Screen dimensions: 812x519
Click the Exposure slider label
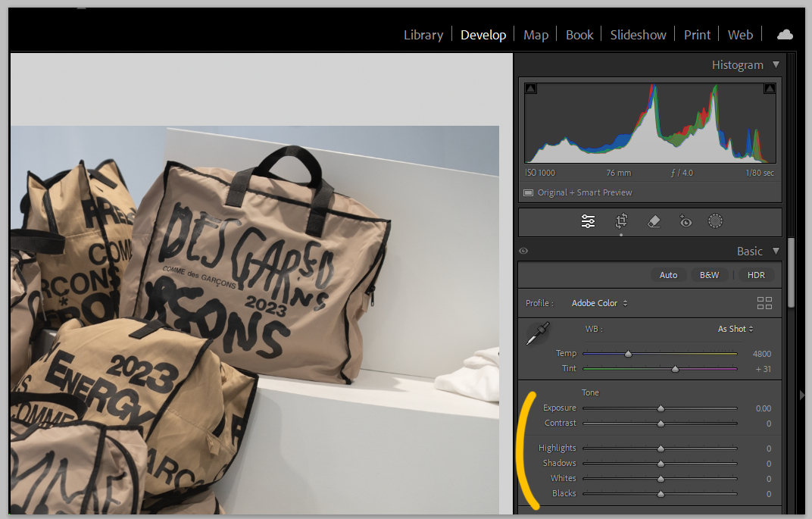[x=559, y=408]
